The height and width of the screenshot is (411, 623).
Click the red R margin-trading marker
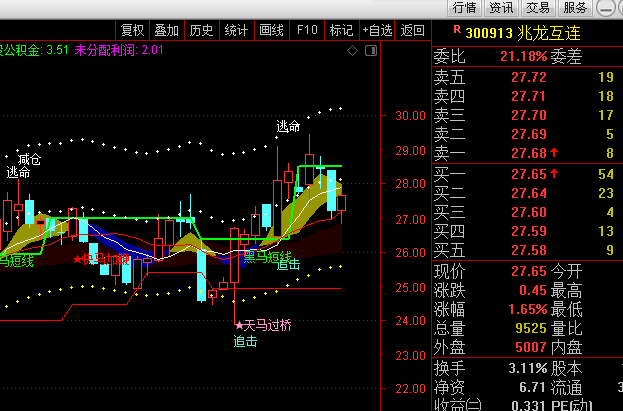click(x=457, y=29)
